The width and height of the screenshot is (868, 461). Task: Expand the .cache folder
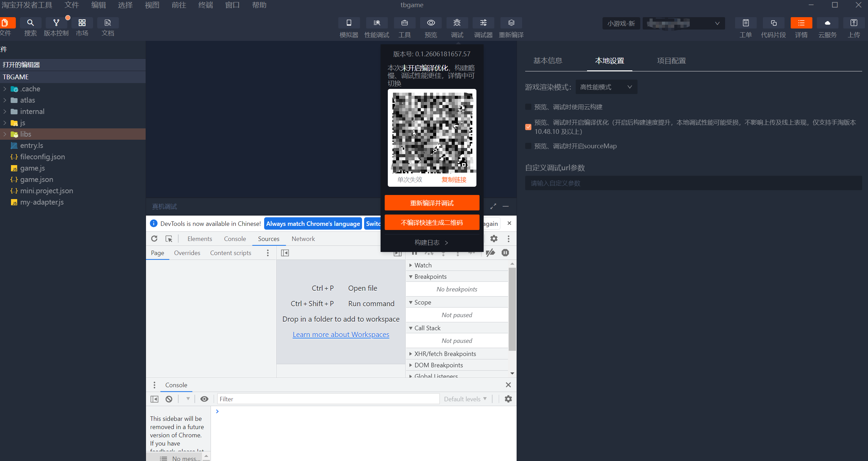pos(5,89)
